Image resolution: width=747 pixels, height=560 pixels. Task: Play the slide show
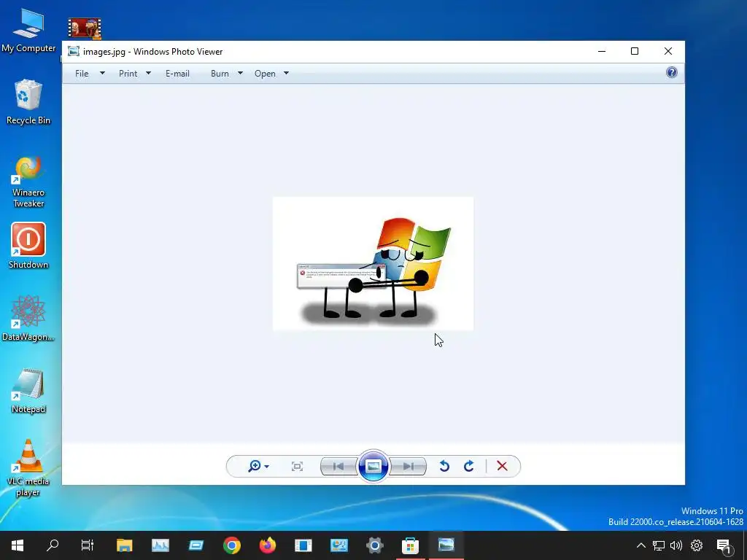pos(373,466)
